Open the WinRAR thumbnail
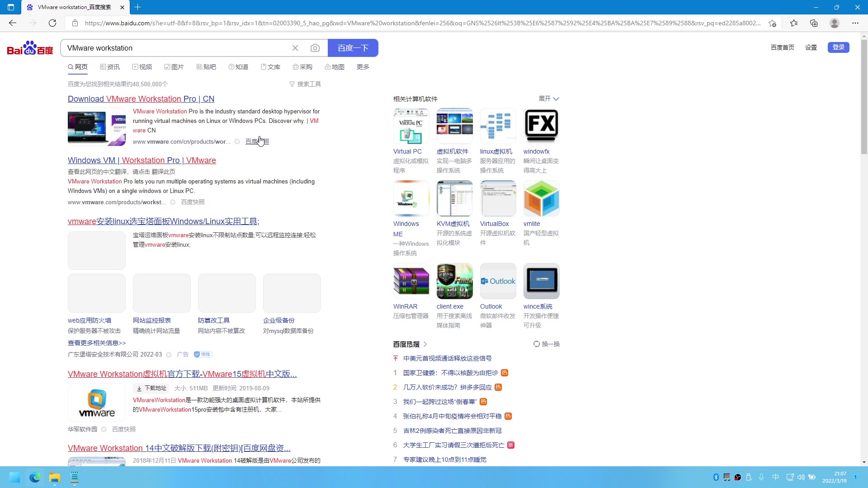This screenshot has height=488, width=868. click(411, 281)
